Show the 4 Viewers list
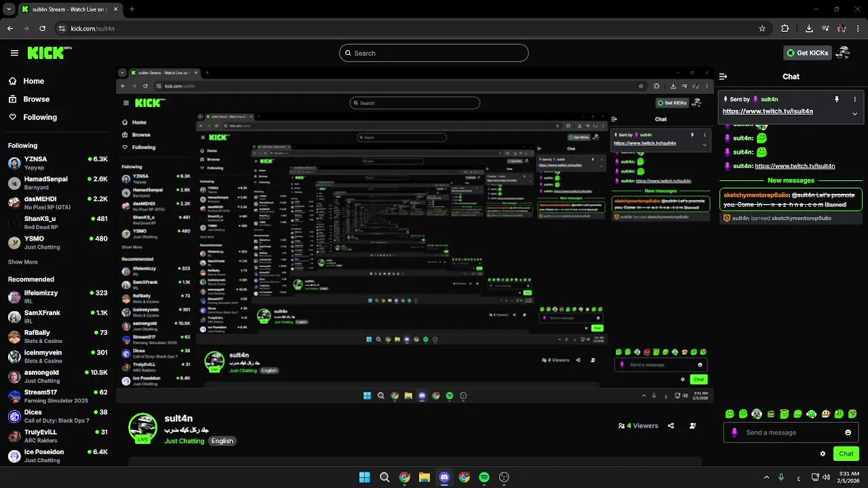 click(638, 426)
